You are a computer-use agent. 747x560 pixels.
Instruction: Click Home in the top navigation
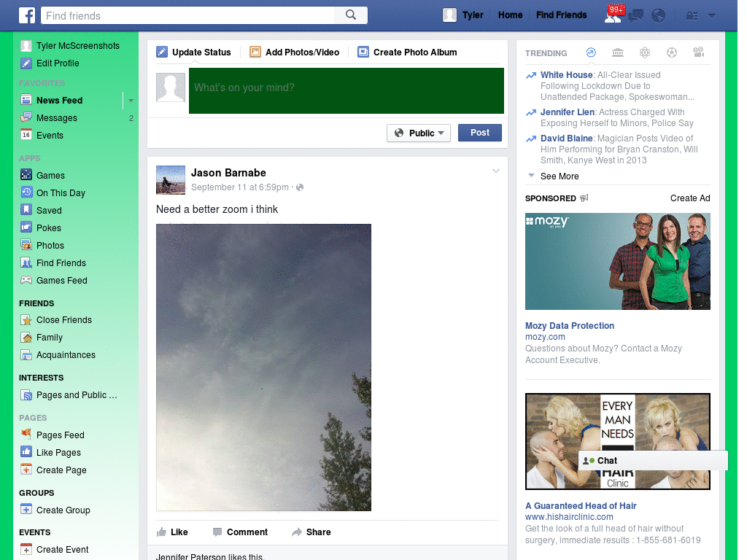510,15
